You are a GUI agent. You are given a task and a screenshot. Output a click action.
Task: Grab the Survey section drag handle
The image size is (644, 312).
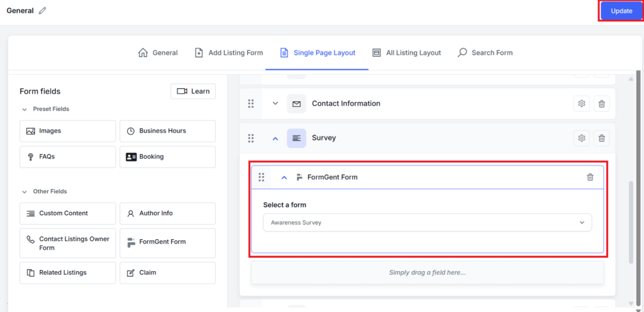(251, 138)
